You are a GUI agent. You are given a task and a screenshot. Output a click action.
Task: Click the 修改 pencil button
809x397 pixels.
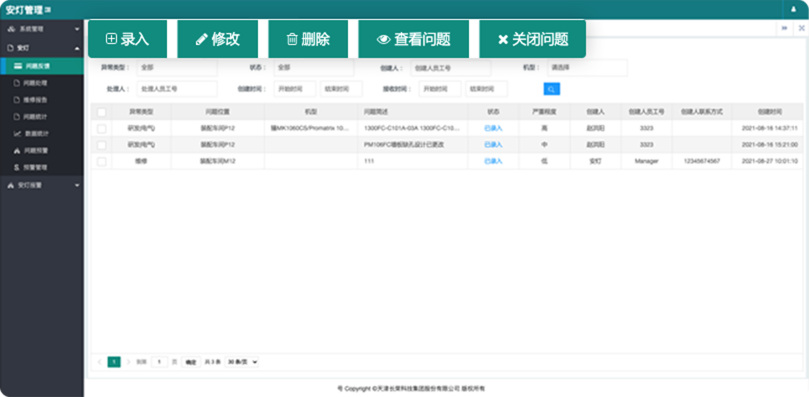pyautogui.click(x=218, y=39)
